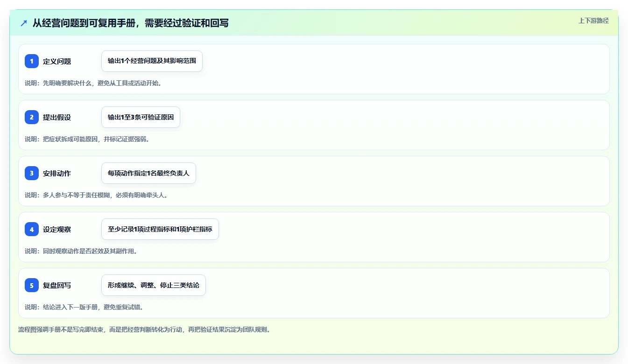The height and width of the screenshot is (364, 628).
Task: Click the note 先明确要解决什么
Action: [x=93, y=83]
